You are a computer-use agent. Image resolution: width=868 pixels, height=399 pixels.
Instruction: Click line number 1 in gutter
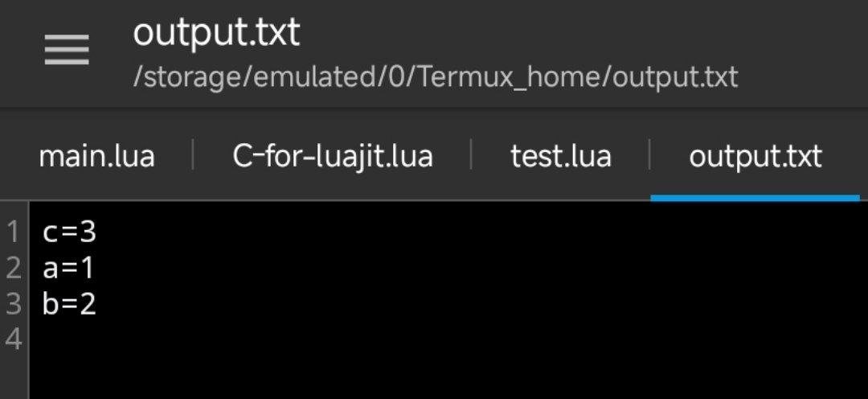13,232
